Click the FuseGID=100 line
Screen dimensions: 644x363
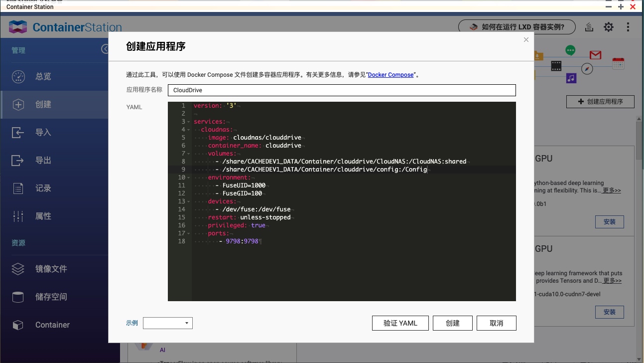point(239,193)
